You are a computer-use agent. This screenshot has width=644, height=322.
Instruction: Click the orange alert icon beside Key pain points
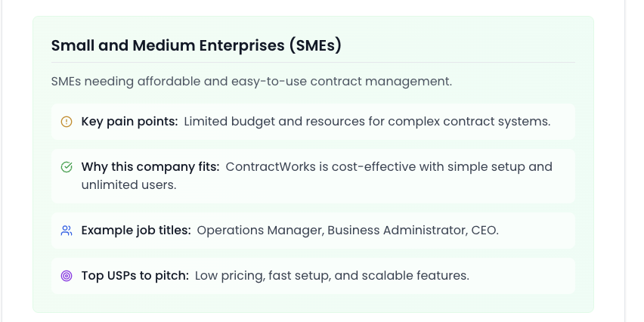(67, 122)
